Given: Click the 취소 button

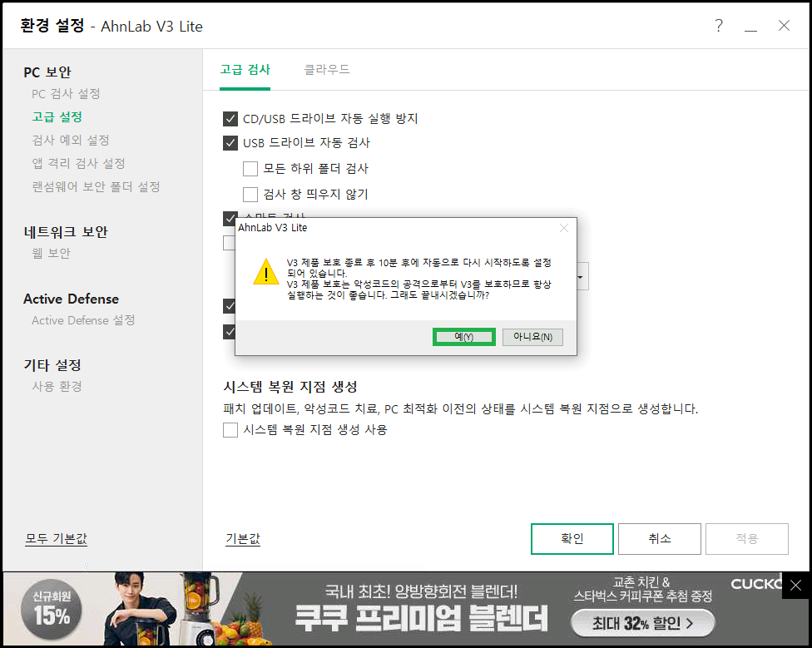Looking at the screenshot, I should (659, 539).
